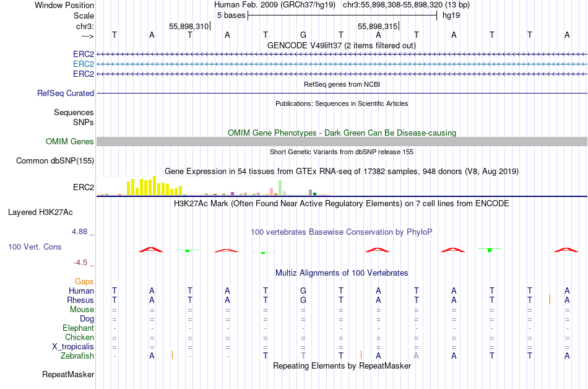This screenshot has height=389, width=588.
Task: Click the orange insertion mark in Rhesus row
Action: pyautogui.click(x=550, y=299)
